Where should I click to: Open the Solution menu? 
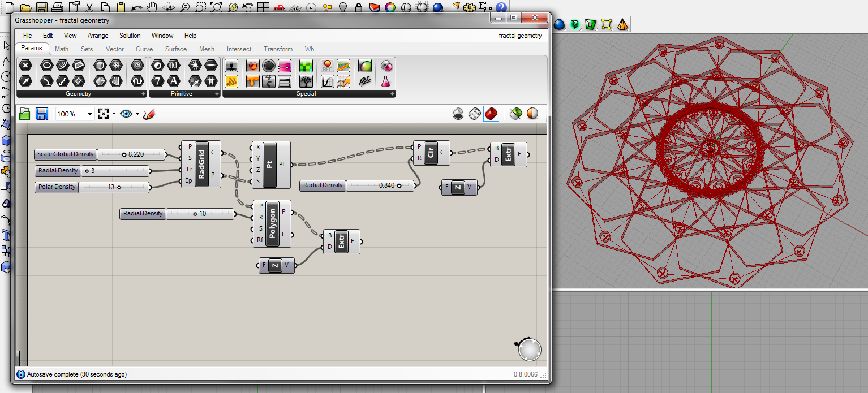[130, 36]
